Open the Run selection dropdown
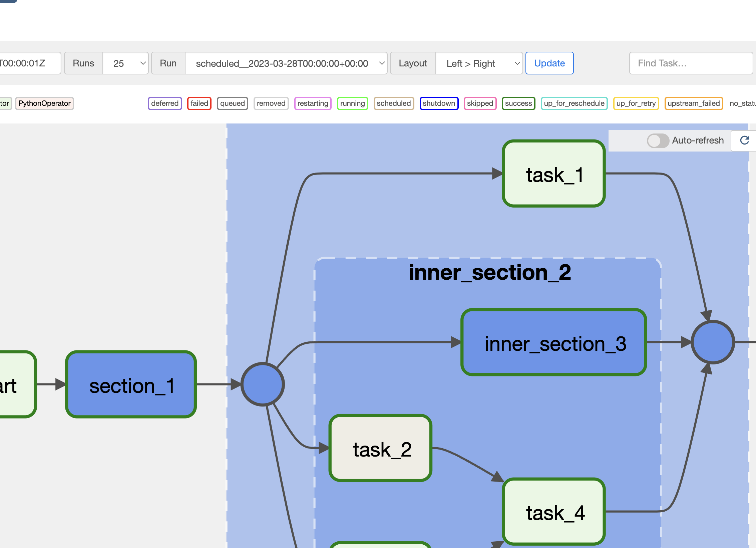This screenshot has height=548, width=756. 286,63
